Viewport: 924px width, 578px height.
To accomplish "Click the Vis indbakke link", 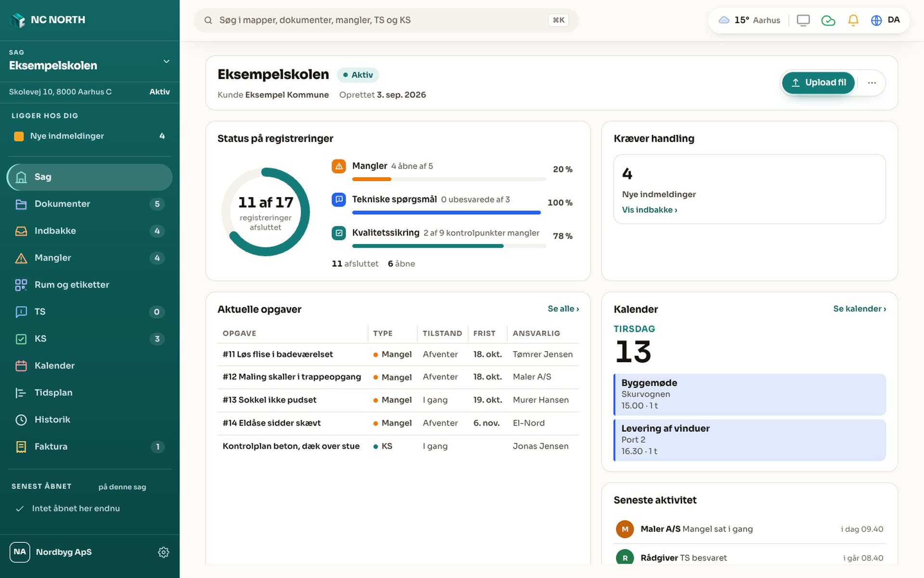I will tap(649, 210).
